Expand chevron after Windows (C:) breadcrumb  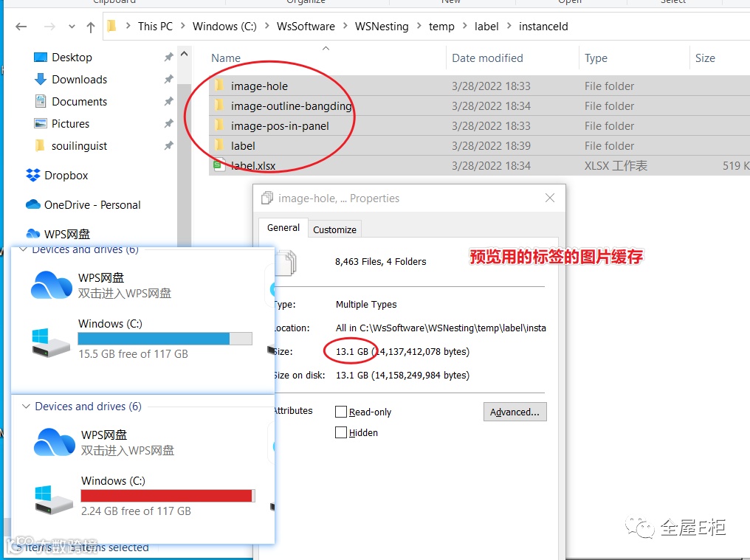click(x=266, y=26)
